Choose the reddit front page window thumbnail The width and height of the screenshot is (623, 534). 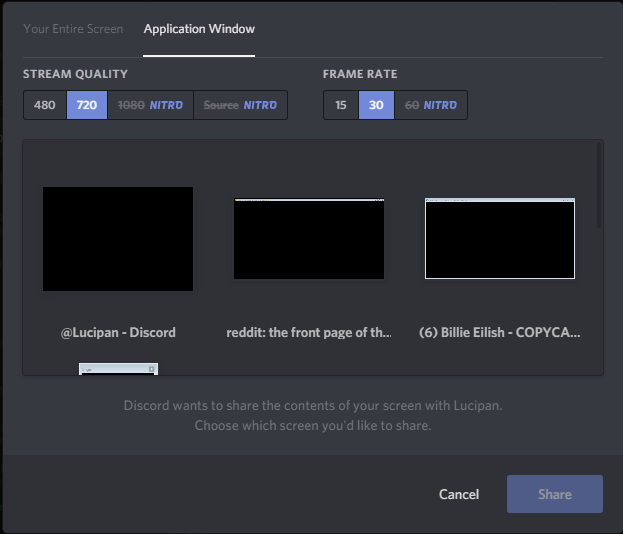pos(309,238)
